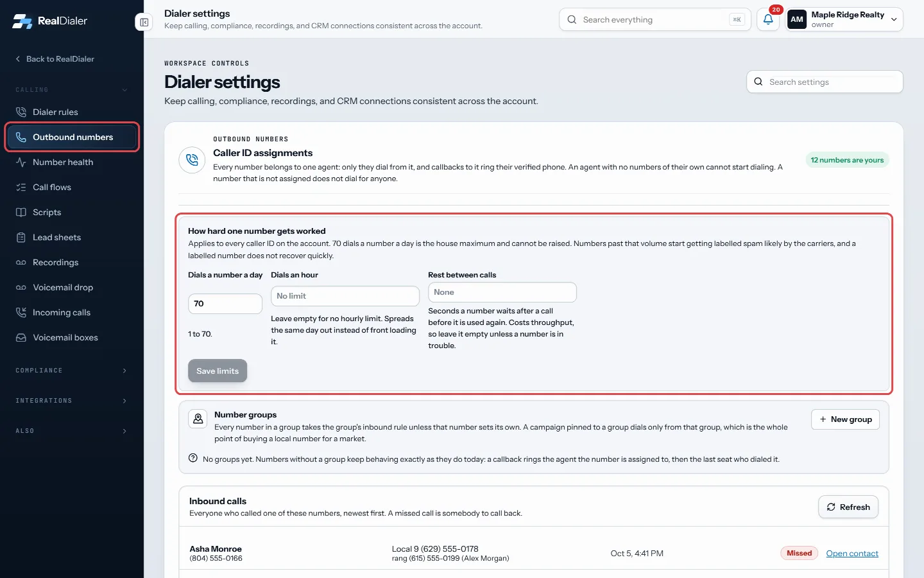Click the 'Local 9 (629) 555-0178' number
Image resolution: width=924 pixels, height=578 pixels.
coord(435,548)
